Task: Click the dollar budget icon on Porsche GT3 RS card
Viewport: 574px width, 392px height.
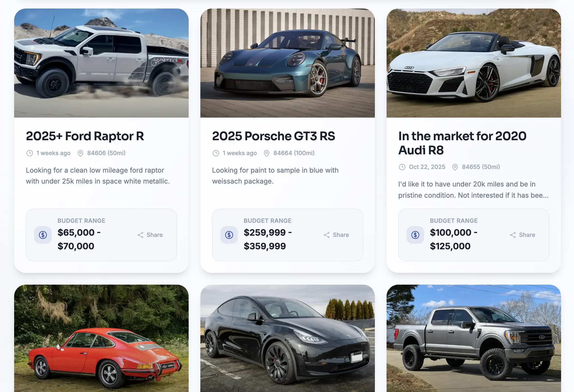Action: [x=229, y=235]
